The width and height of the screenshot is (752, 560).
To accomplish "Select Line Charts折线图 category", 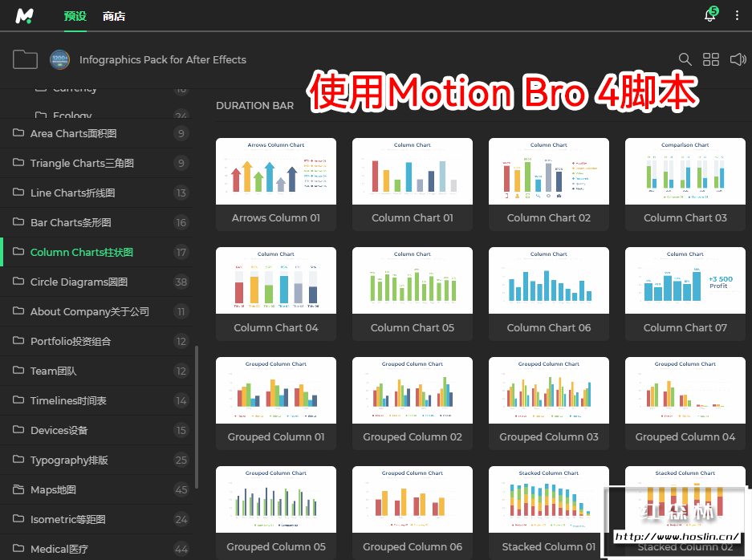I will [96, 193].
